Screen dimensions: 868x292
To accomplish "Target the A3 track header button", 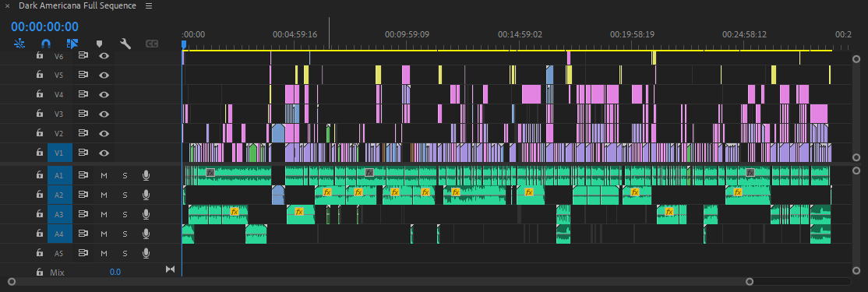I will (x=60, y=214).
